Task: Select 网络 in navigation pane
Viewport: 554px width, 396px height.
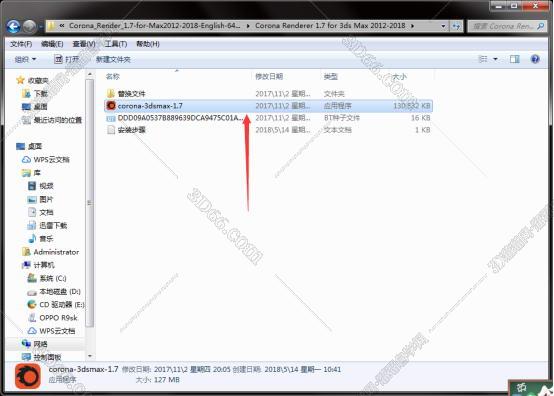Action: [x=40, y=344]
